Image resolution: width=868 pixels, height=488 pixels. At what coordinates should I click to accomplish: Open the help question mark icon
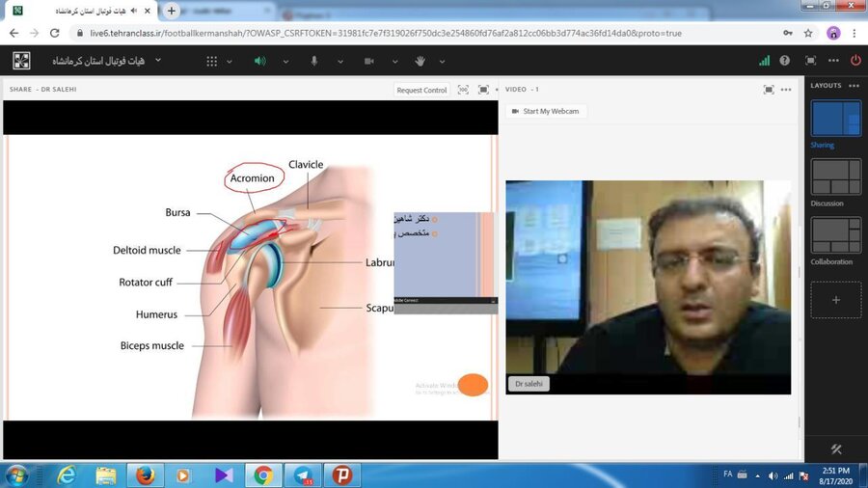(785, 60)
